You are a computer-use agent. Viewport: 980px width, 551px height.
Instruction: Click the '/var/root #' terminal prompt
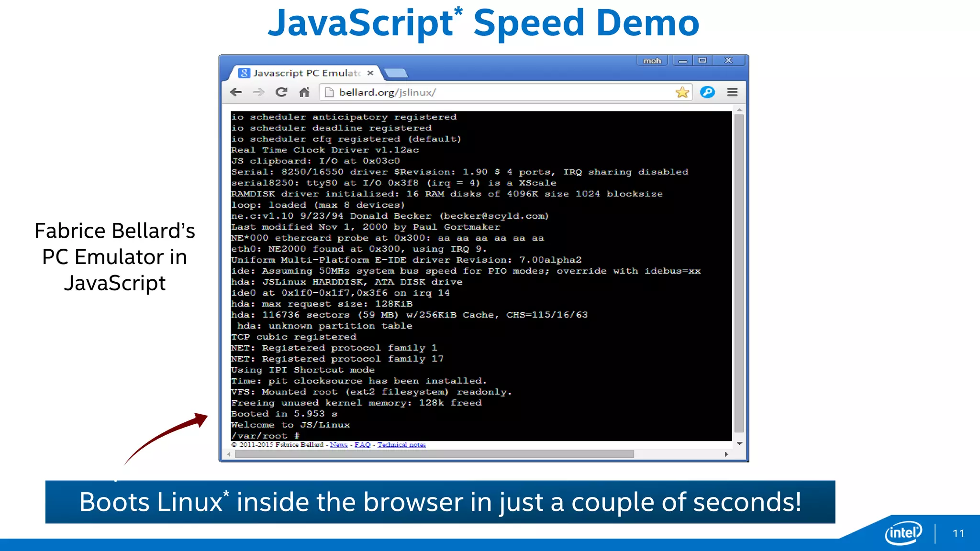coord(266,436)
